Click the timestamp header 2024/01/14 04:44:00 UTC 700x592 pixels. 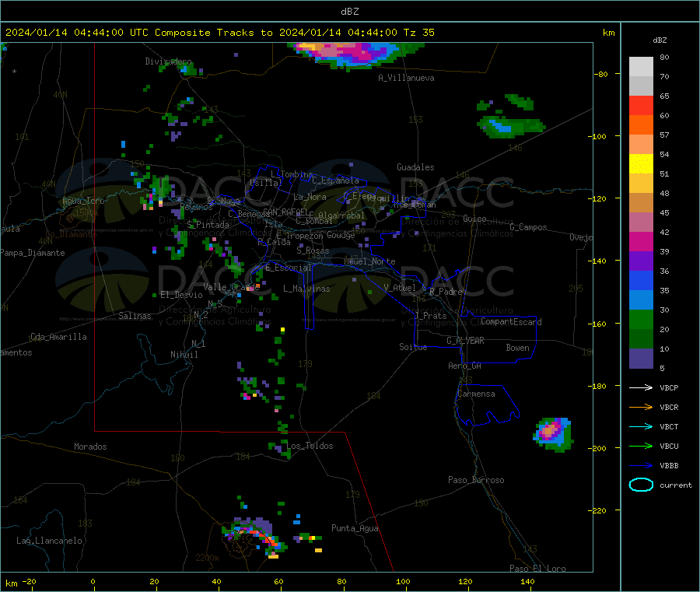point(77,32)
